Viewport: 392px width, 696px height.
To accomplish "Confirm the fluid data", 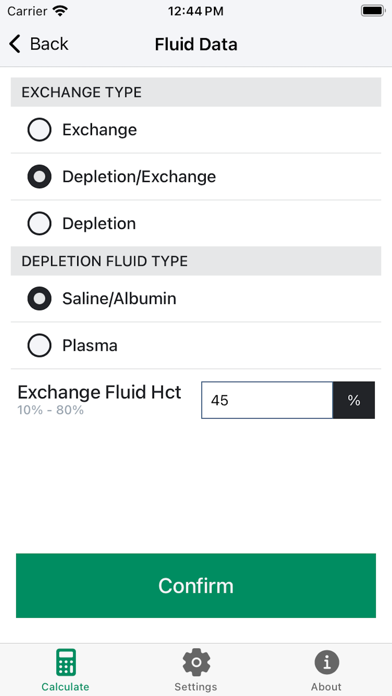I will point(196,585).
